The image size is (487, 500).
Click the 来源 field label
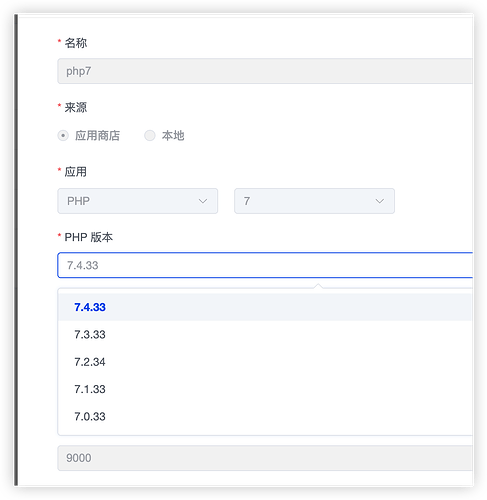(76, 107)
